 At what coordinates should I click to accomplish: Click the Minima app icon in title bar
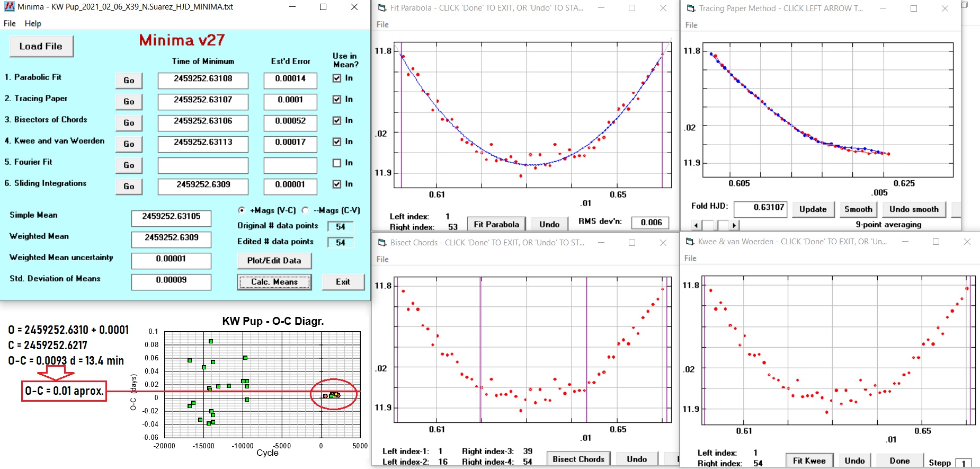pos(9,7)
